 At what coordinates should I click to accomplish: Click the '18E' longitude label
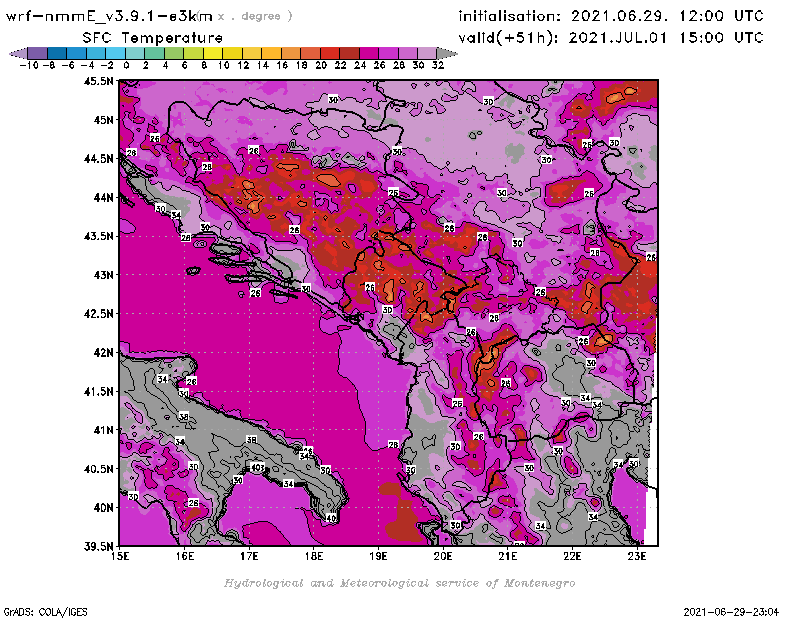click(x=314, y=556)
